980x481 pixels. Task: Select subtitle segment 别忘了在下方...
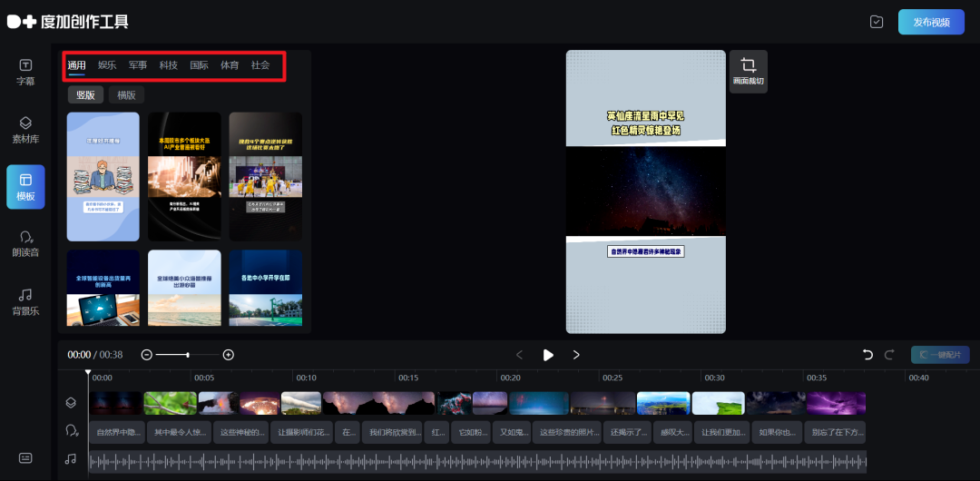(835, 432)
